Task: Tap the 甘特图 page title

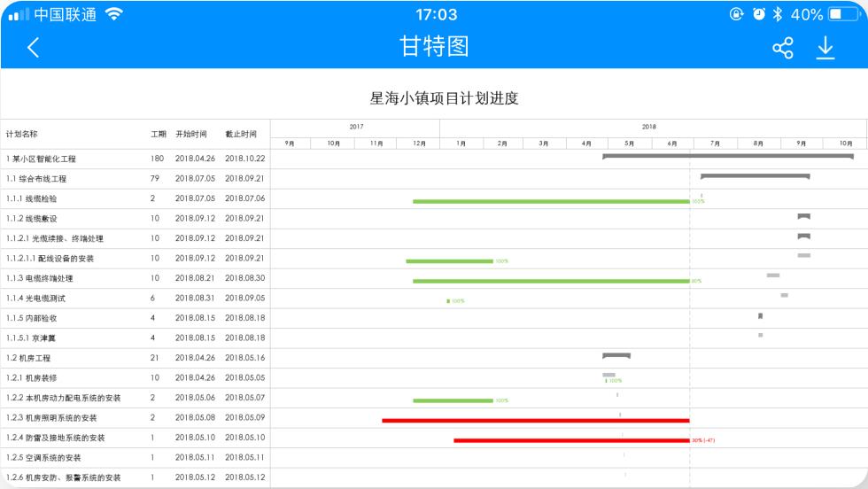Action: [435, 47]
